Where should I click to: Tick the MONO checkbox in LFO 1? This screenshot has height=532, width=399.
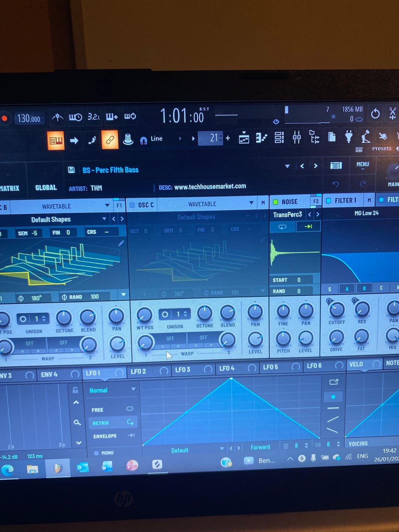click(96, 453)
